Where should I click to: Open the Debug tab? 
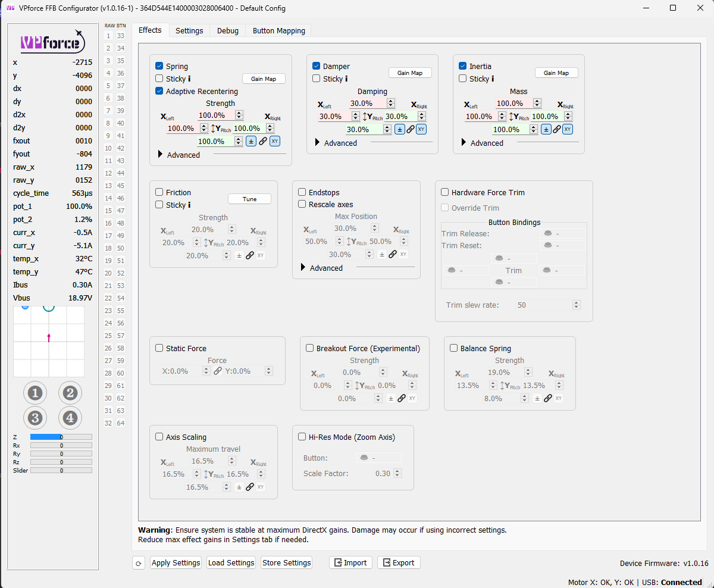click(228, 31)
